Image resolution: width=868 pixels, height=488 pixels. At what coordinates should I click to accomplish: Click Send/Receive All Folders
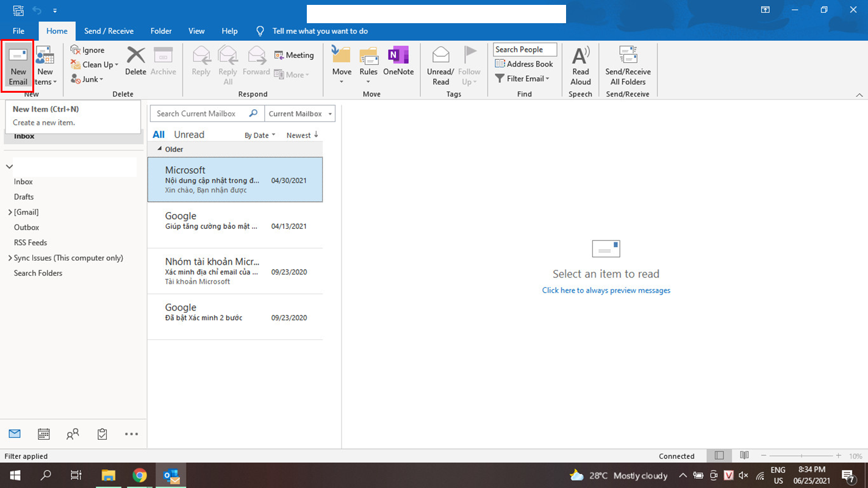[x=628, y=66]
